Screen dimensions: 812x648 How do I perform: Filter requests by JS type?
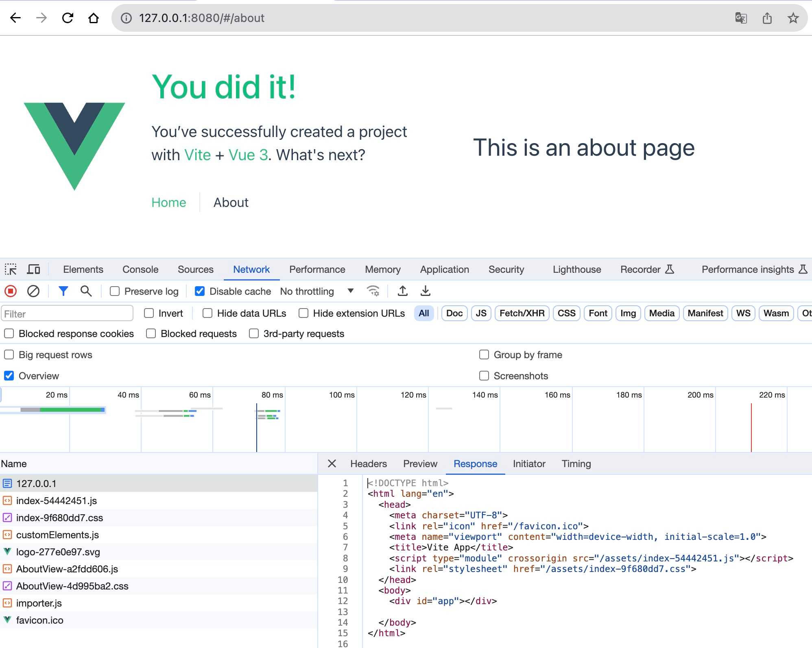[481, 313]
